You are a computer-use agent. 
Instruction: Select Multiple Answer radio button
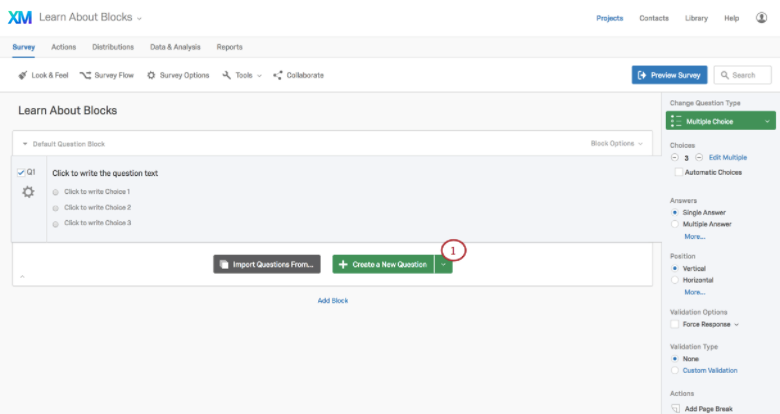coord(675,224)
